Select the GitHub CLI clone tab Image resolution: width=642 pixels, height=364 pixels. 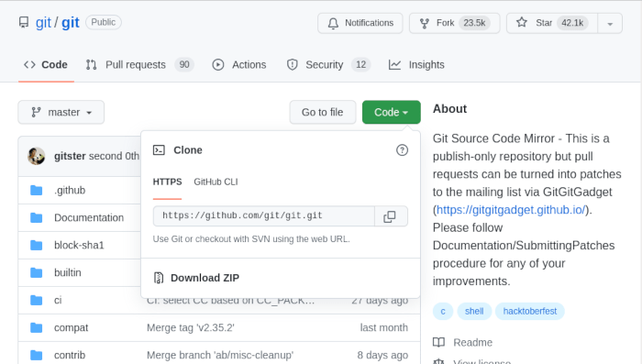(216, 182)
